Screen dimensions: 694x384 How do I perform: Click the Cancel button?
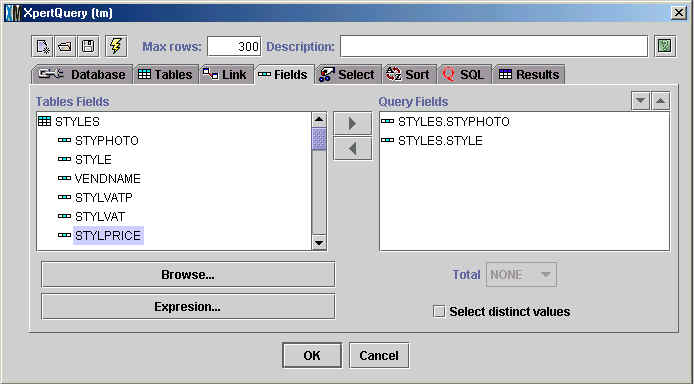[379, 355]
